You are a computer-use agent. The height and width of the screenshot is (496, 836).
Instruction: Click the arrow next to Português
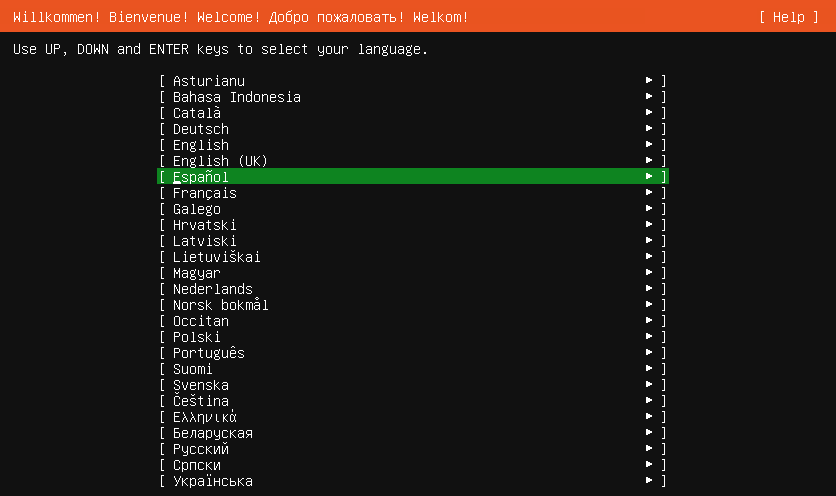tap(649, 352)
